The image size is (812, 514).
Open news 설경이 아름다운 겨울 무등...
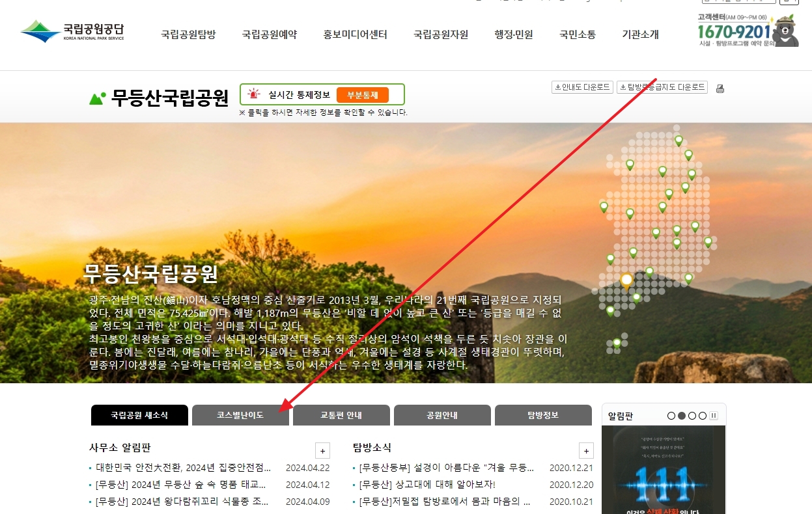[x=447, y=467]
